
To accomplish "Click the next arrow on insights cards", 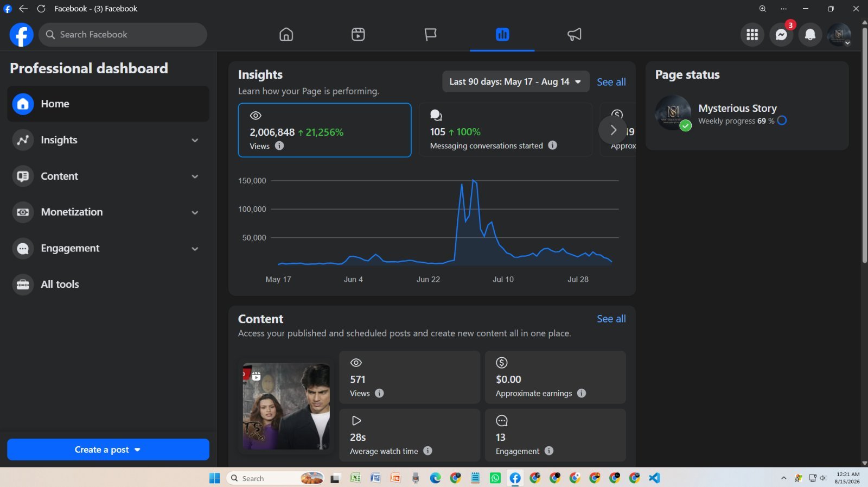I will pos(612,130).
